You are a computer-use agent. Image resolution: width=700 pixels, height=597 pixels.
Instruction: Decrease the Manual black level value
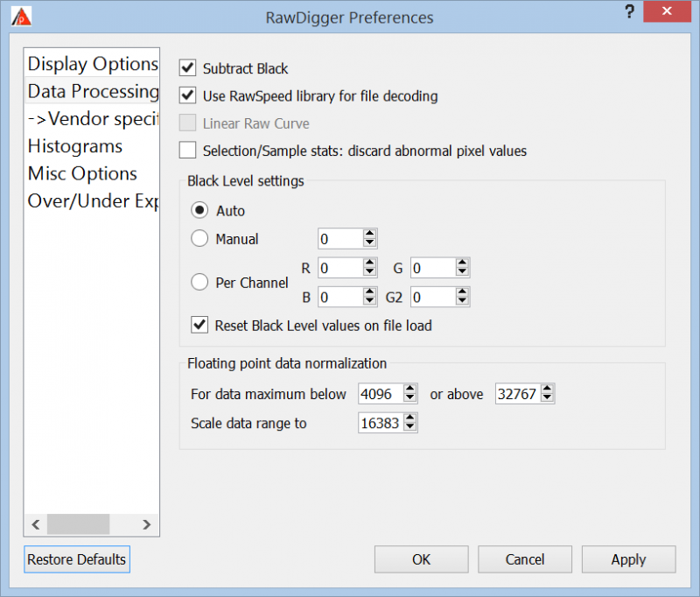click(x=369, y=243)
